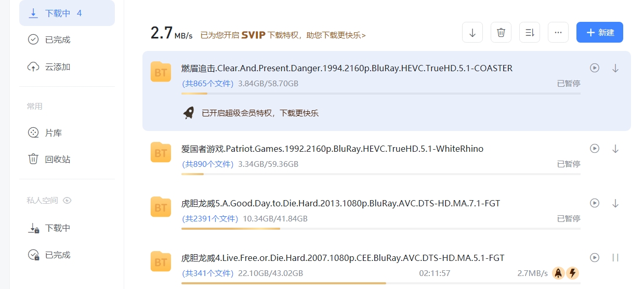Open 云添加 cloud add section

[57, 67]
